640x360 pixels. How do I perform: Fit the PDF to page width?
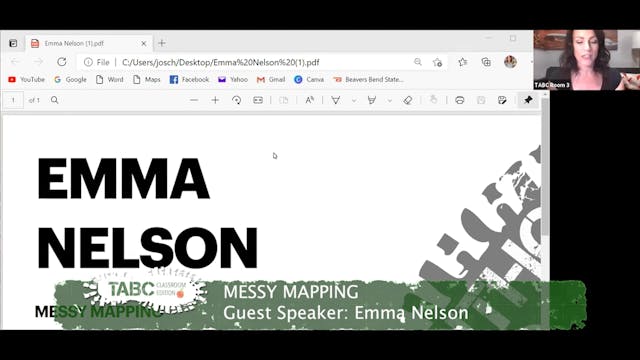(x=258, y=100)
